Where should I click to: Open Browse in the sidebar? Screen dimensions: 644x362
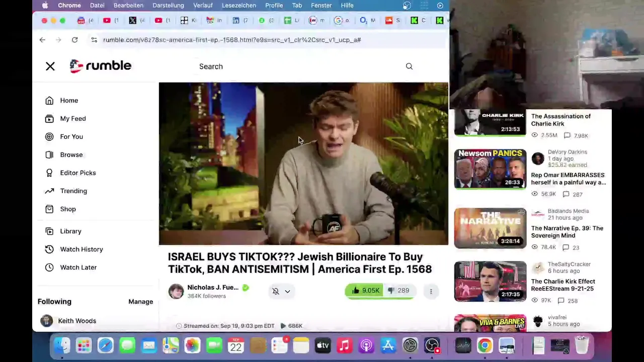click(x=71, y=155)
